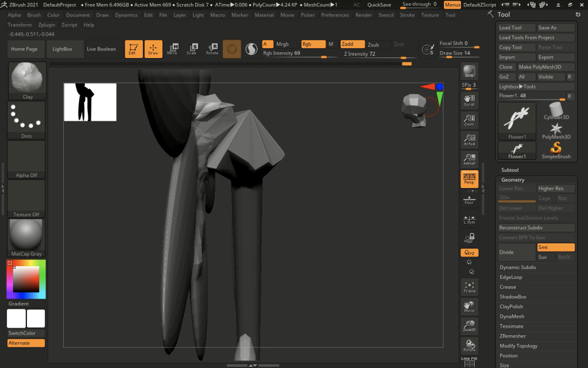The image size is (588, 368).
Task: Open the ZRemesher section
Action: tap(512, 336)
